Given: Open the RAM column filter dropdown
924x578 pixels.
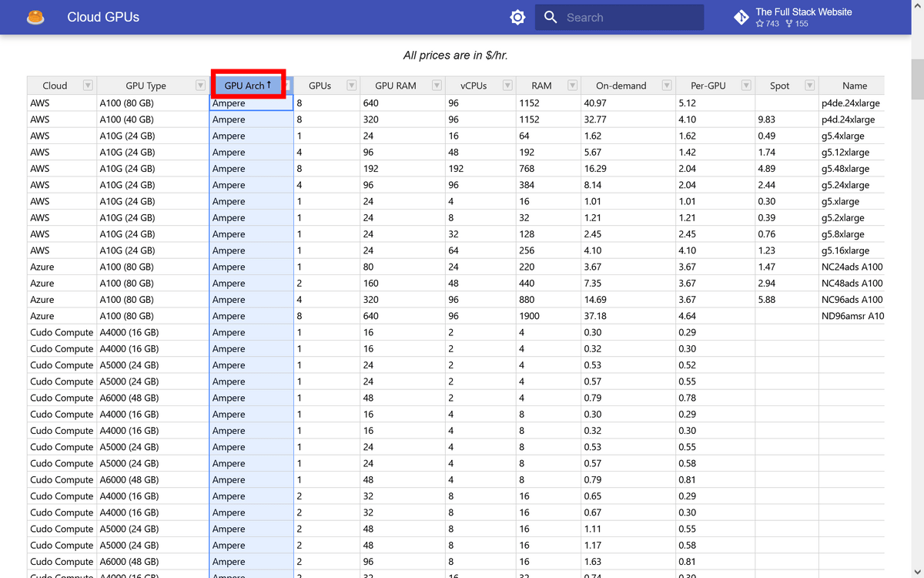Looking at the screenshot, I should pos(572,86).
